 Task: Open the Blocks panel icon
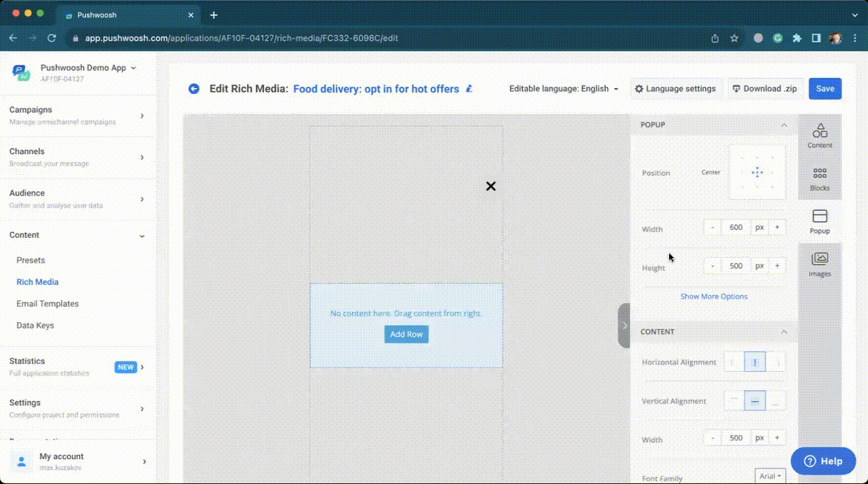click(820, 178)
